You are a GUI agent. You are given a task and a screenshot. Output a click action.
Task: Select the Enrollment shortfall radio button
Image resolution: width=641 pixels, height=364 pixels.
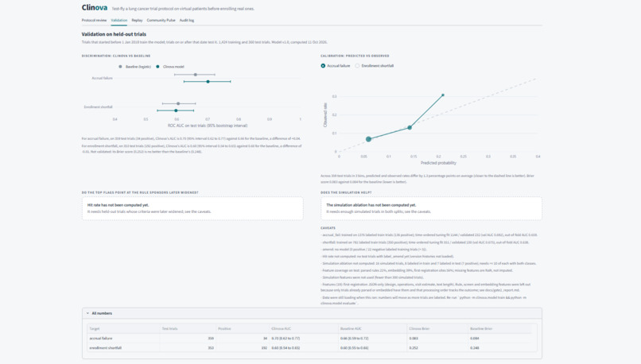(357, 66)
